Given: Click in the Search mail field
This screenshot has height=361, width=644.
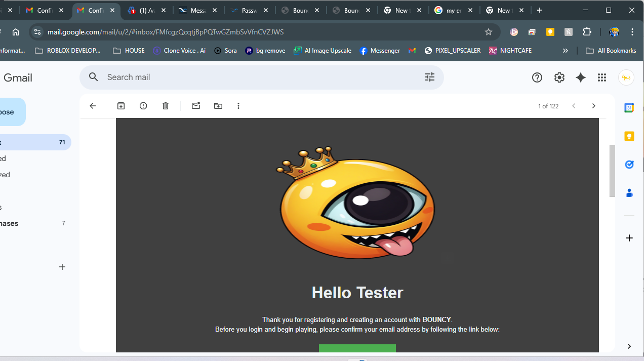Looking at the screenshot, I should click(x=253, y=77).
